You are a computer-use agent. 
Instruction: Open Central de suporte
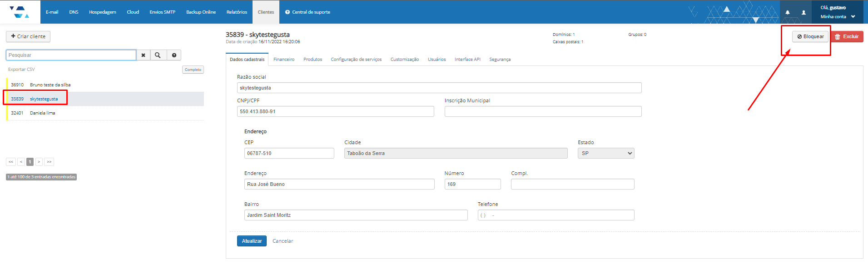(x=308, y=12)
